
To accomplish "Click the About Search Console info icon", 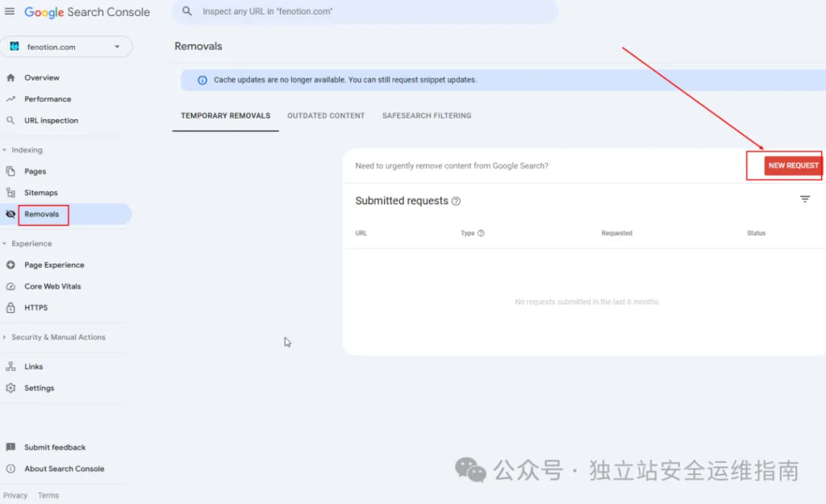I will point(10,469).
